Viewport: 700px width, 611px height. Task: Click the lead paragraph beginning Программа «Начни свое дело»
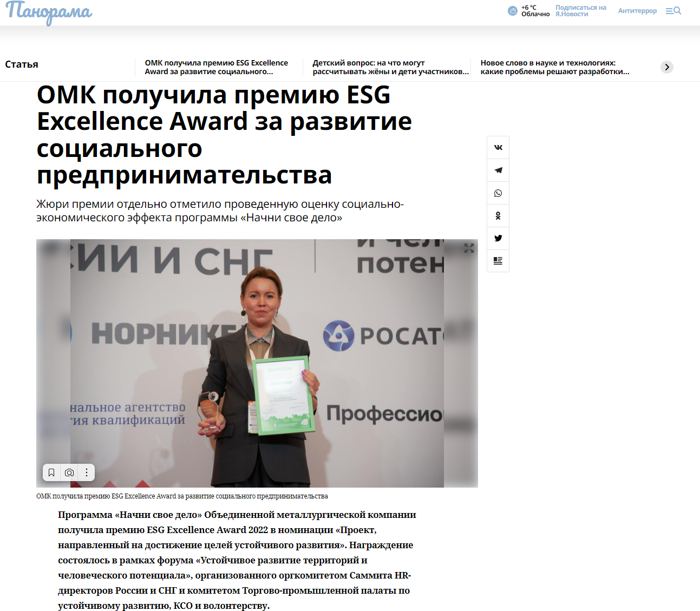point(237,560)
